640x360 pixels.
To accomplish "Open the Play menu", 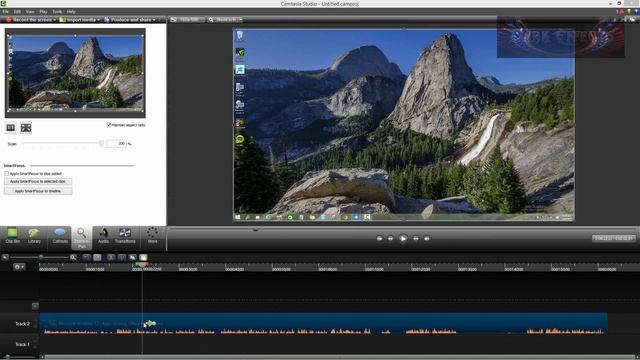I will (x=43, y=12).
